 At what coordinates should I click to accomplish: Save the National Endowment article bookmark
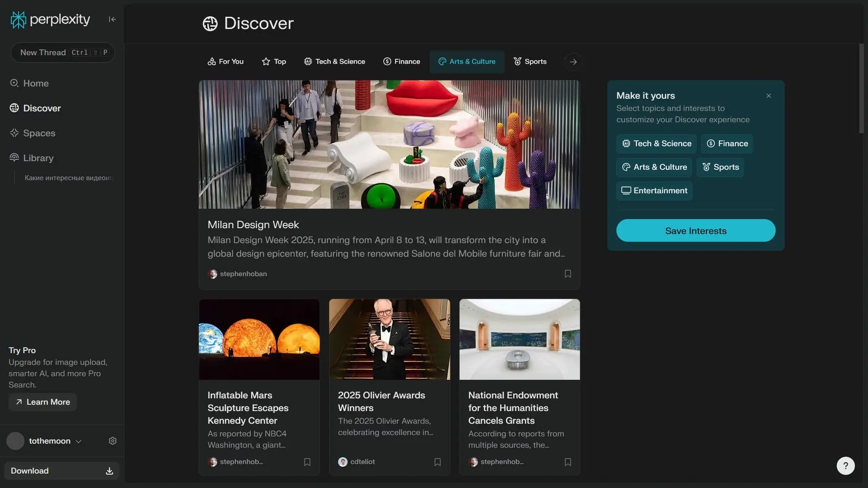568,462
